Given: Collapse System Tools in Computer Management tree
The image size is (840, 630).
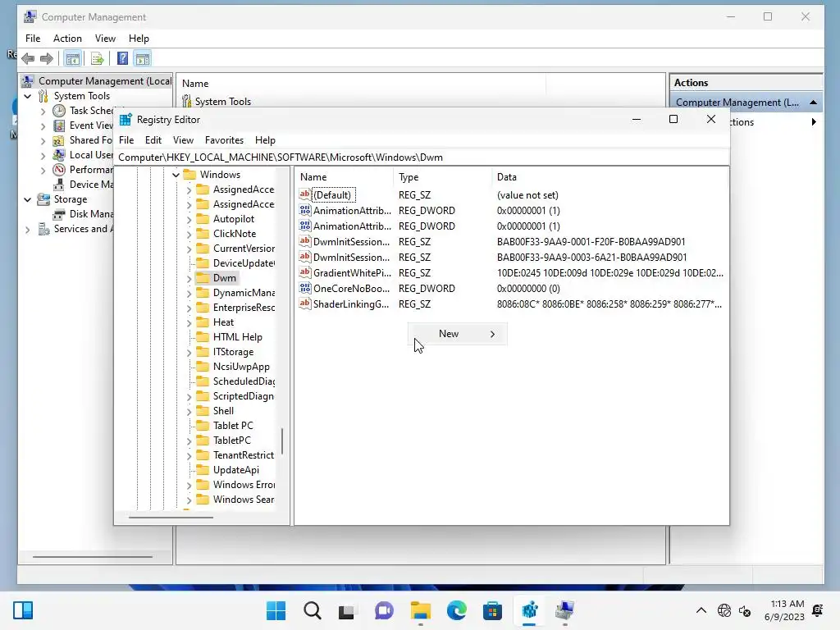Looking at the screenshot, I should (27, 96).
